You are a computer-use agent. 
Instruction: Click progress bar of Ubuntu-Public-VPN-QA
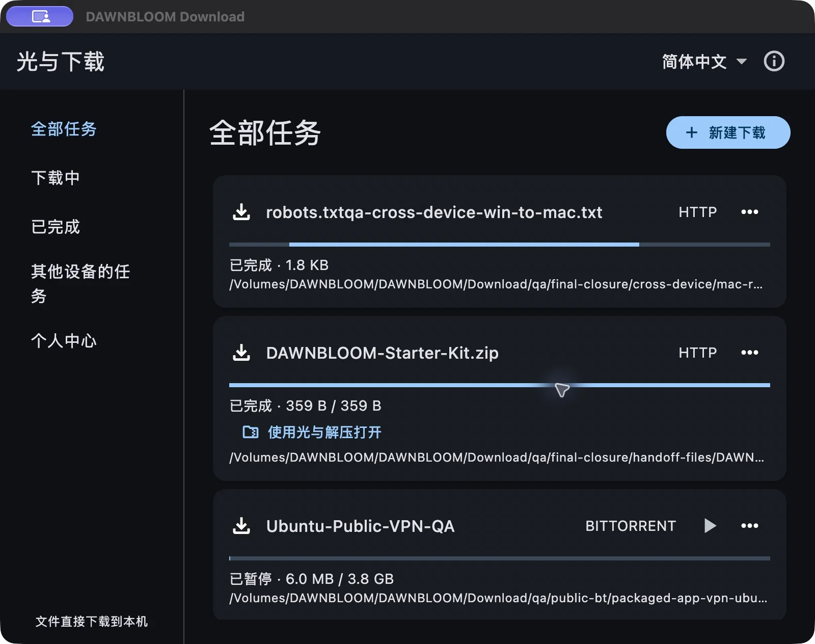point(499,558)
